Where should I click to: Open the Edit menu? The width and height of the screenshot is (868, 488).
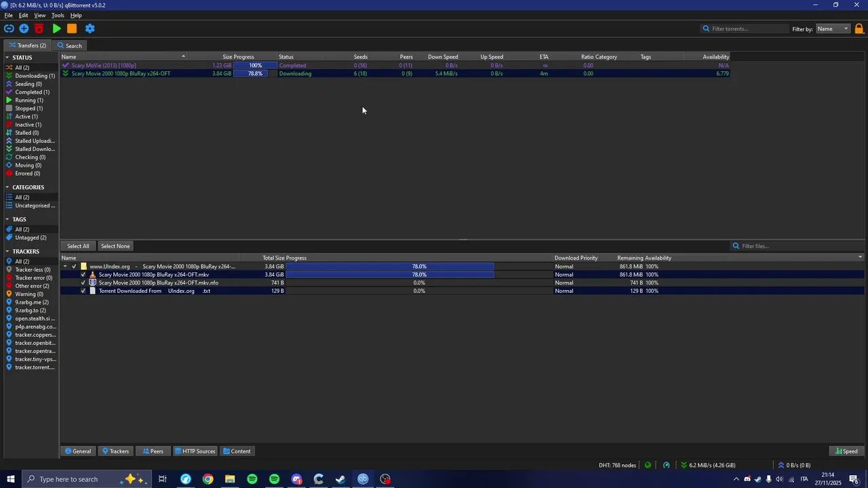coord(24,15)
